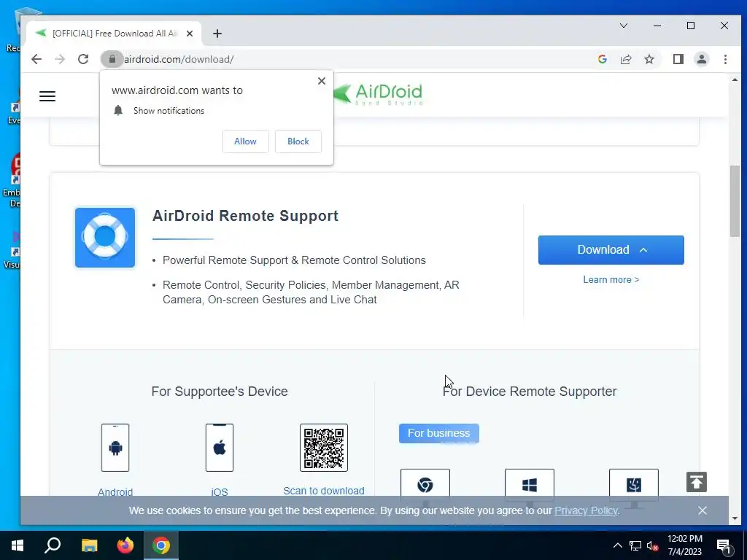Go back to the previous page
This screenshot has height=560, width=747.
coord(36,59)
